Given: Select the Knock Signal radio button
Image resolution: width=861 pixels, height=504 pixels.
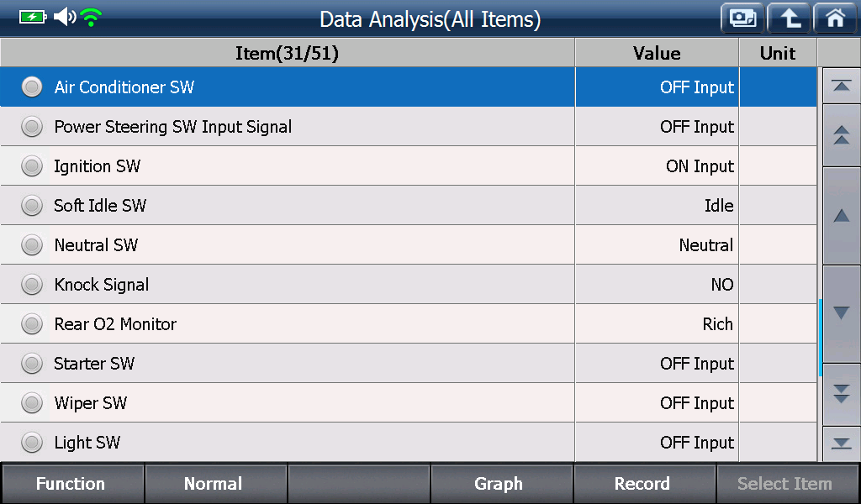Looking at the screenshot, I should click(32, 285).
